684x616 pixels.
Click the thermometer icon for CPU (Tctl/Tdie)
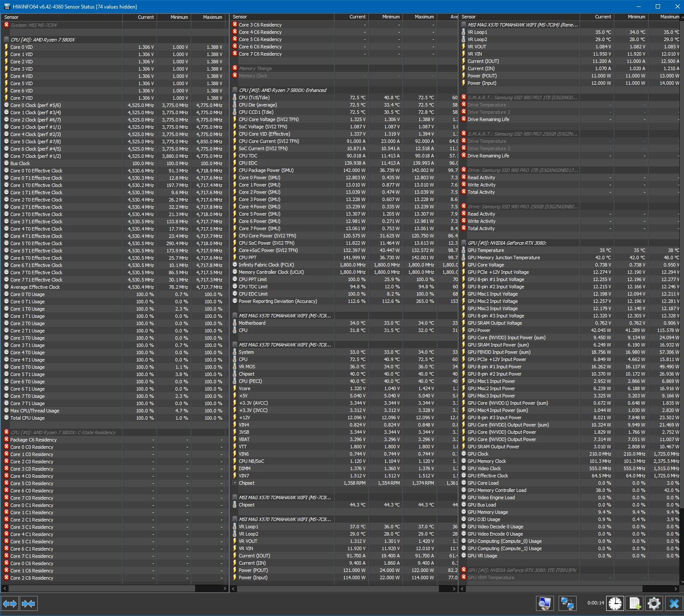tap(235, 98)
